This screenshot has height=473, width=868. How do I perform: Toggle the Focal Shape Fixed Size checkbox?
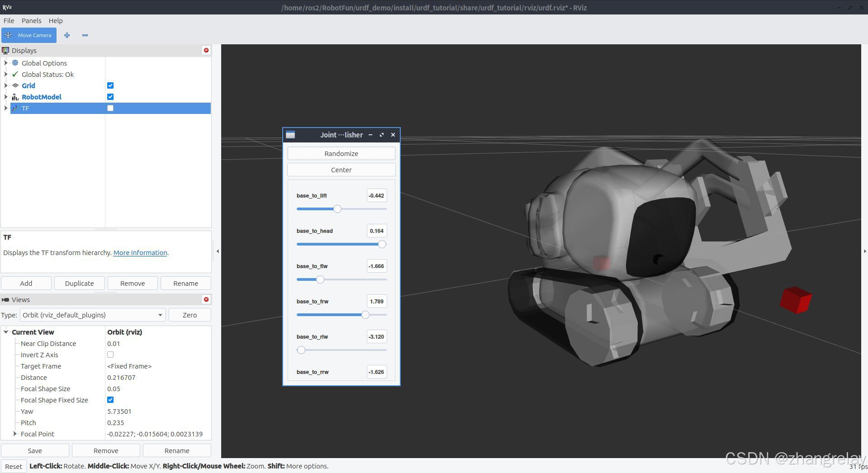point(110,400)
